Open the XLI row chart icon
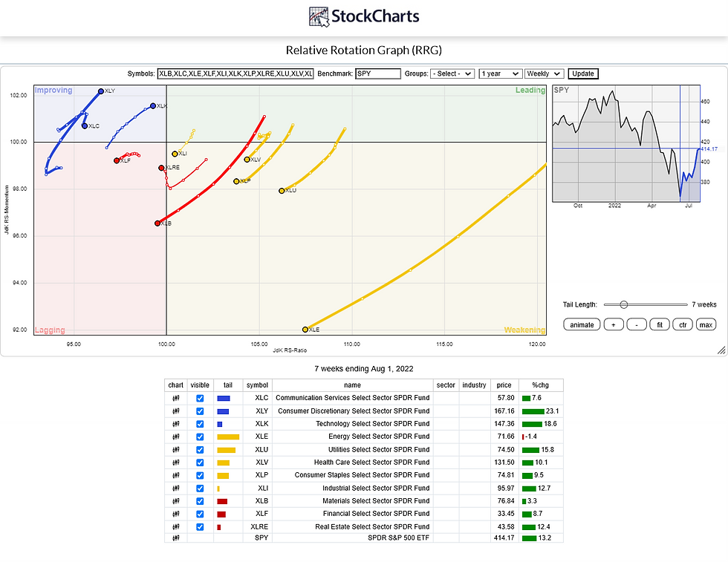 point(176,489)
